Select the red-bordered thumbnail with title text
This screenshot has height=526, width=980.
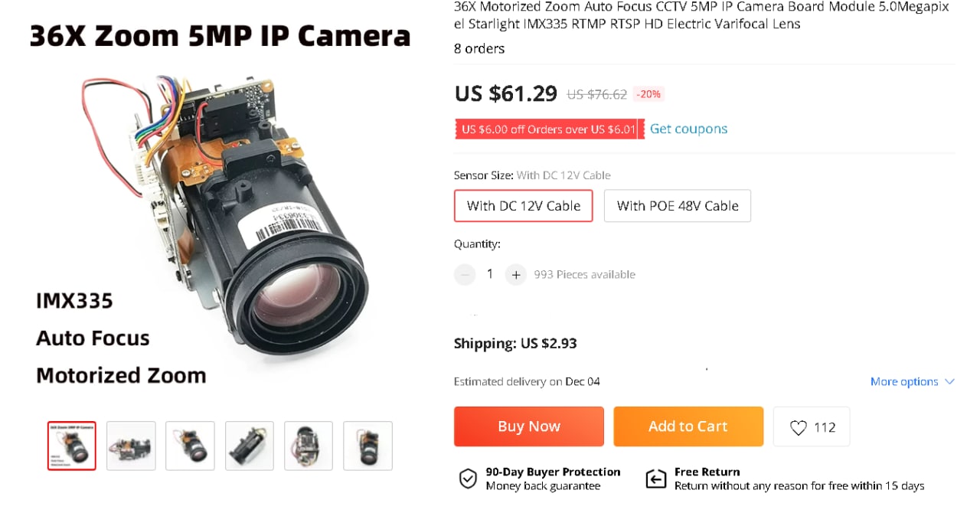point(72,446)
